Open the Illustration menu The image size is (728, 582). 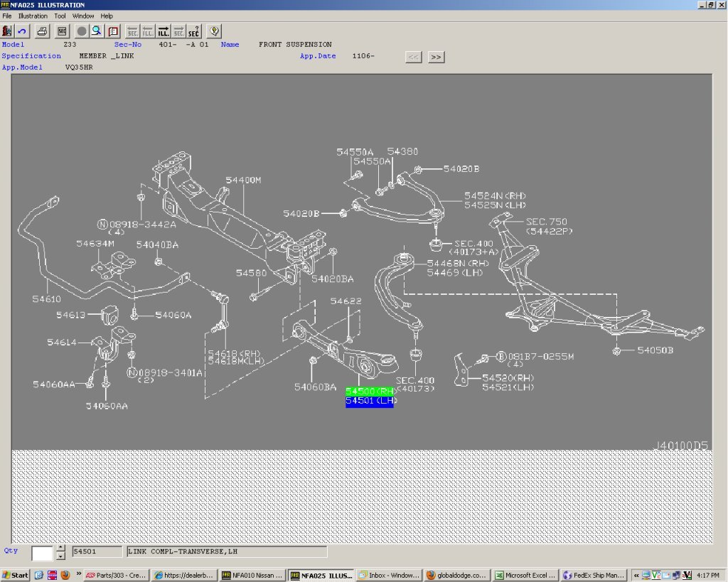point(33,16)
